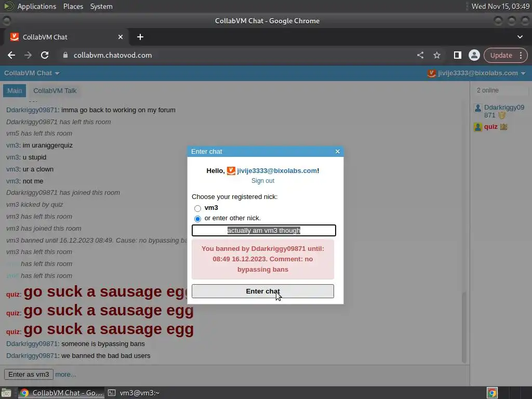Image resolution: width=532 pixels, height=399 pixels.
Task: Click the Sign out link
Action: coord(262,181)
